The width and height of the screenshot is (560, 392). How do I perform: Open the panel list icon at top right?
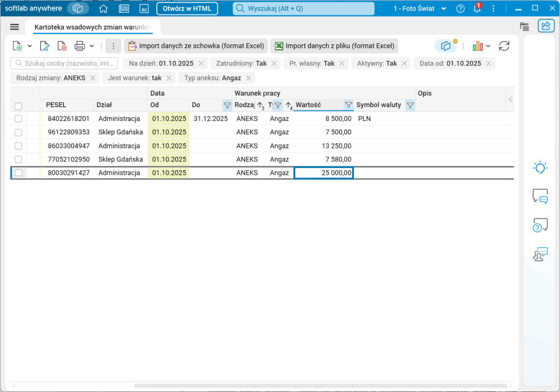[x=524, y=26]
